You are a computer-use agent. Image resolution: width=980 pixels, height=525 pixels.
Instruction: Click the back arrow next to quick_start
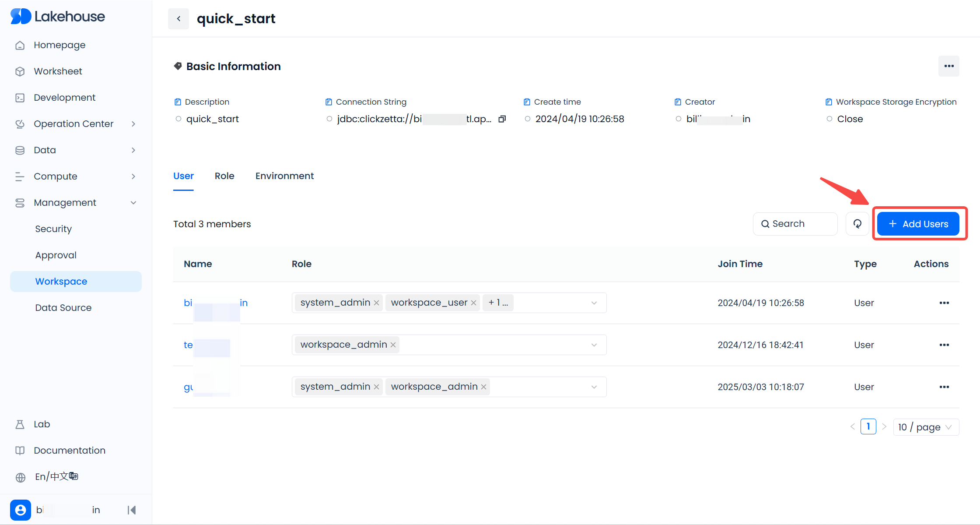pos(178,19)
